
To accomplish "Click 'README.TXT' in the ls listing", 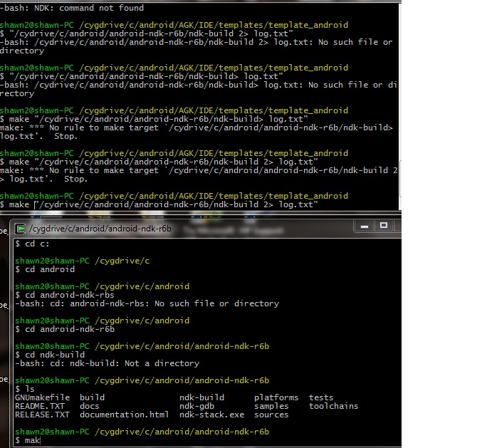I will tap(40, 406).
